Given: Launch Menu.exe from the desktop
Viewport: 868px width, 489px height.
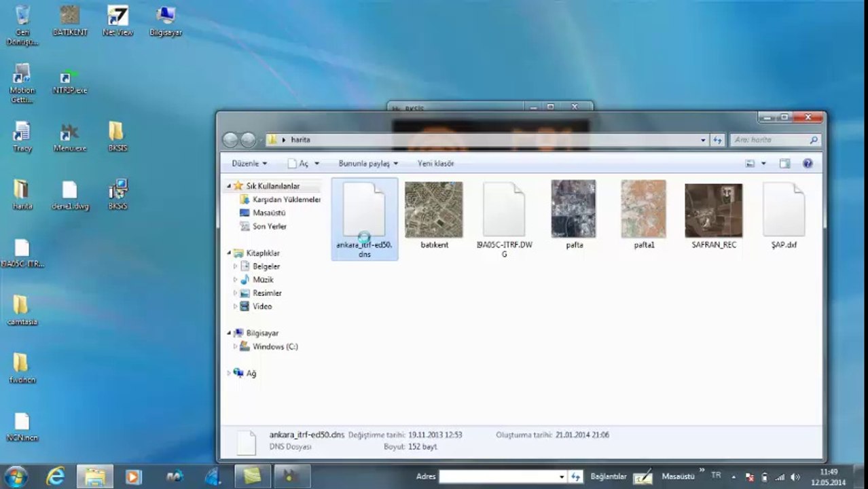Looking at the screenshot, I should pyautogui.click(x=70, y=137).
